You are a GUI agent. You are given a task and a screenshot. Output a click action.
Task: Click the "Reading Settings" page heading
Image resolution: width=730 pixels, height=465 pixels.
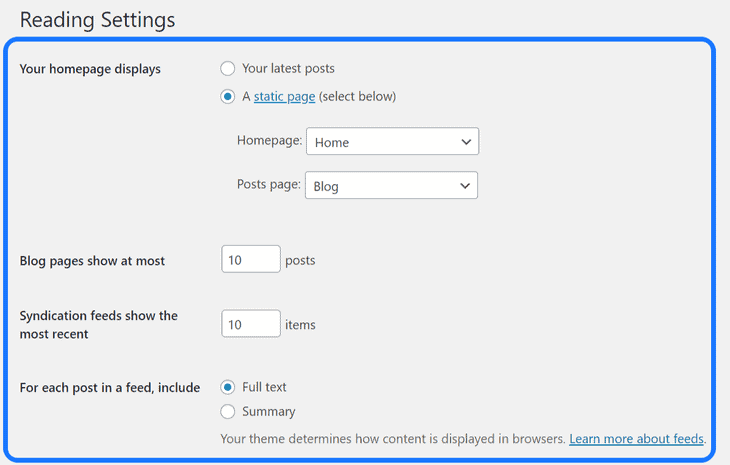click(97, 20)
